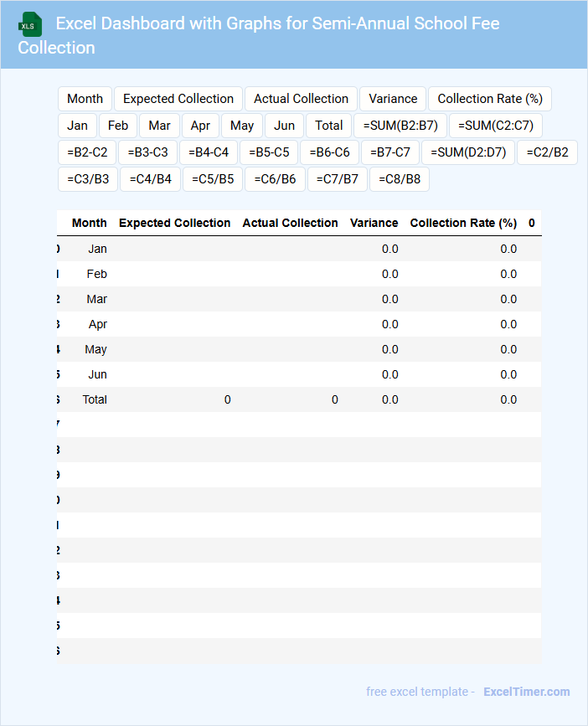This screenshot has height=726, width=588.
Task: Click the 'Apr' tag chip
Action: 200,126
